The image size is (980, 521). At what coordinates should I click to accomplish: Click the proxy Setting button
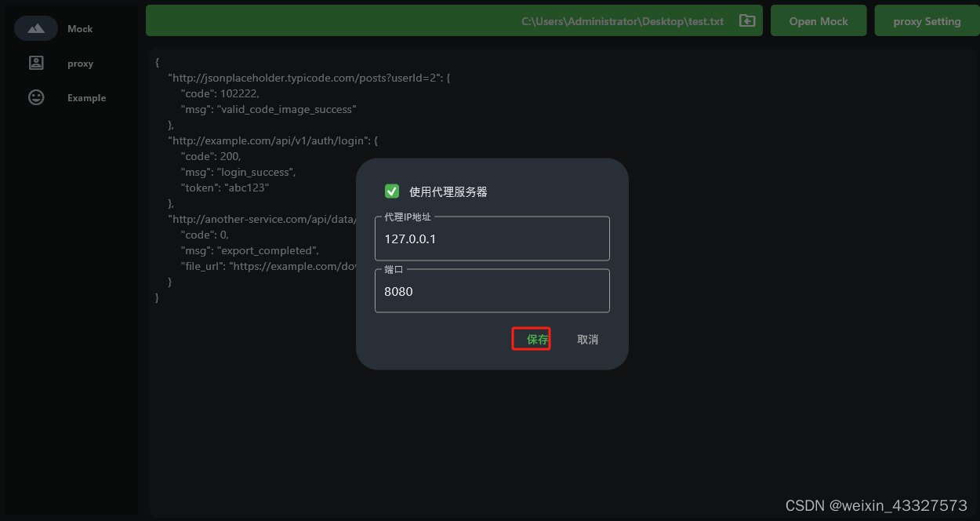coord(927,21)
